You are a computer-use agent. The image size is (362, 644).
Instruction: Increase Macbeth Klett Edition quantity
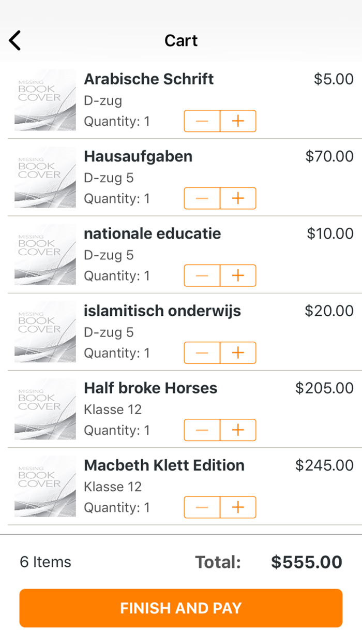tap(238, 507)
